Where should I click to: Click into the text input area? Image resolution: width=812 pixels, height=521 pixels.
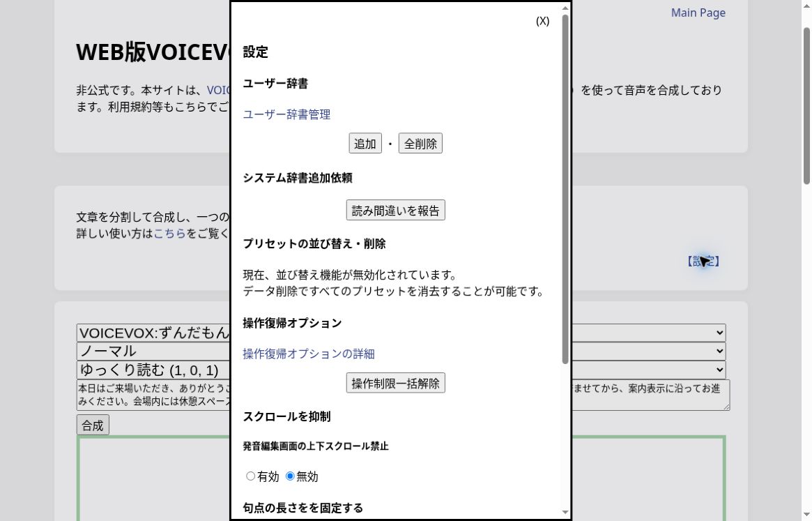point(403,395)
